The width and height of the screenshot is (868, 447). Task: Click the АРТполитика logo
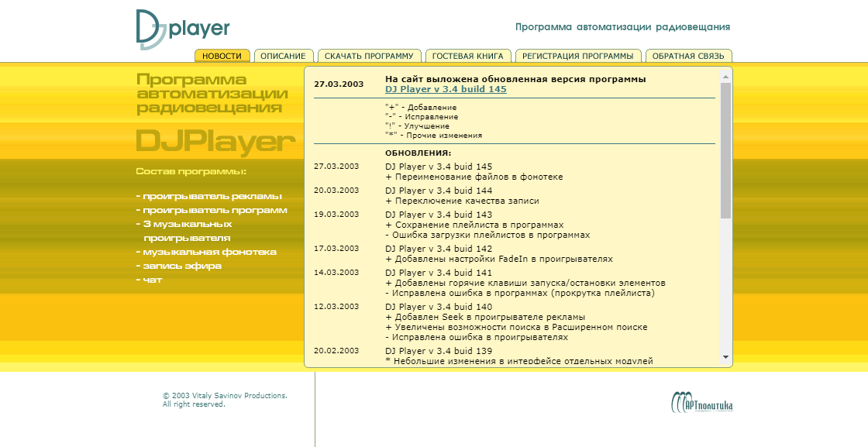[702, 402]
